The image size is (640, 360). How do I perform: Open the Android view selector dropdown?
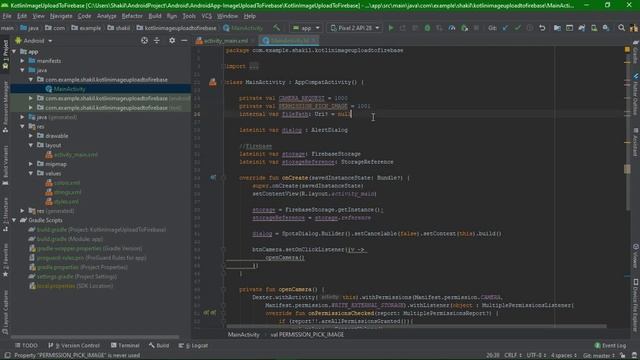coord(34,41)
